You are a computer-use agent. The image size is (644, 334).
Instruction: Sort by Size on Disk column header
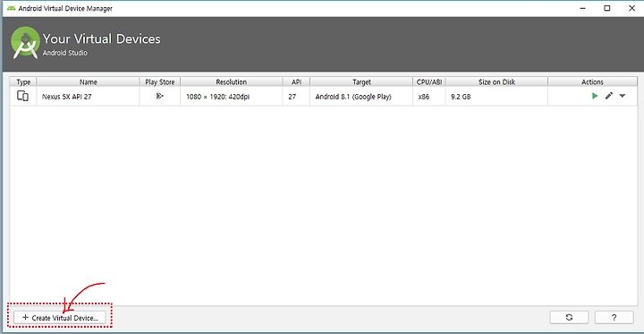[x=496, y=81]
